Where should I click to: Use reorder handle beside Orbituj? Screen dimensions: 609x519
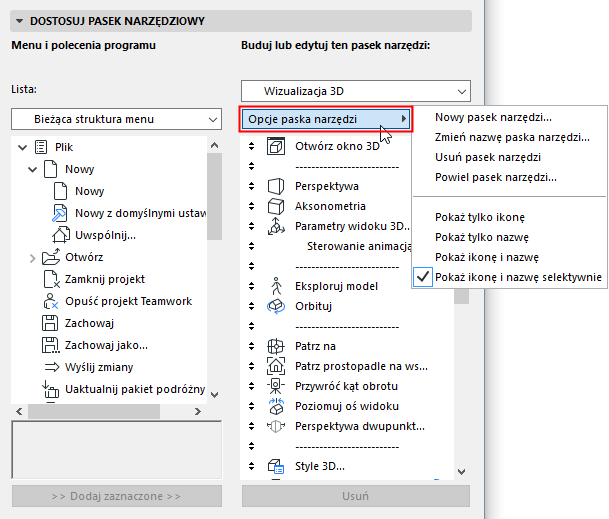(x=252, y=306)
